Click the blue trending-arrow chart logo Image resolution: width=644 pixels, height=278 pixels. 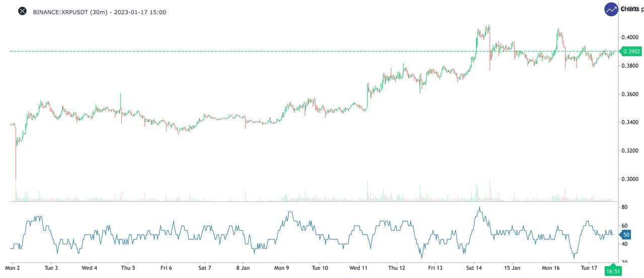pyautogui.click(x=611, y=10)
